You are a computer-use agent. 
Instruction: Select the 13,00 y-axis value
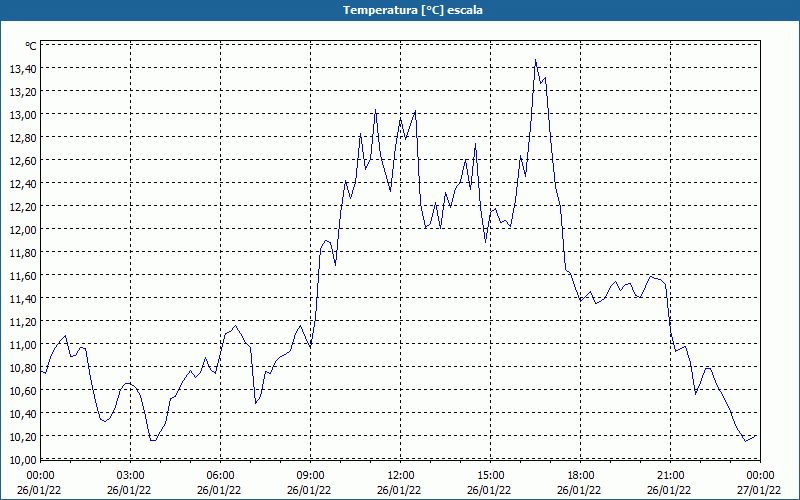(x=23, y=114)
